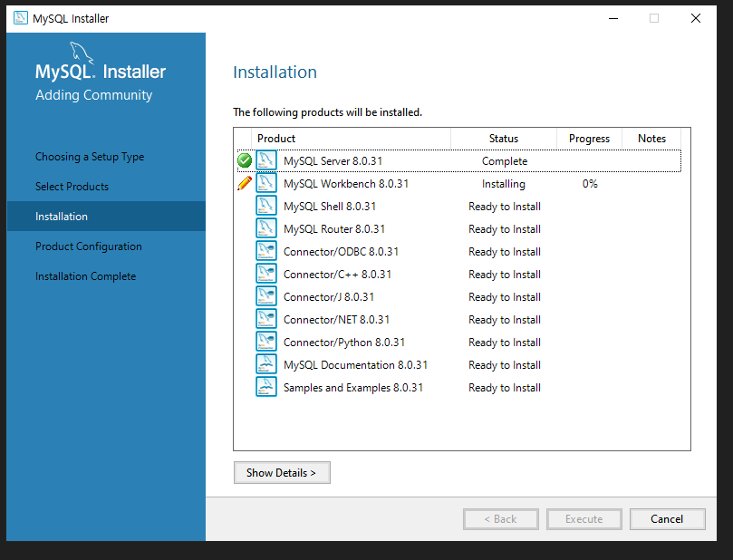Click the MySQL Documentation 8.0.31 product icon

point(266,364)
